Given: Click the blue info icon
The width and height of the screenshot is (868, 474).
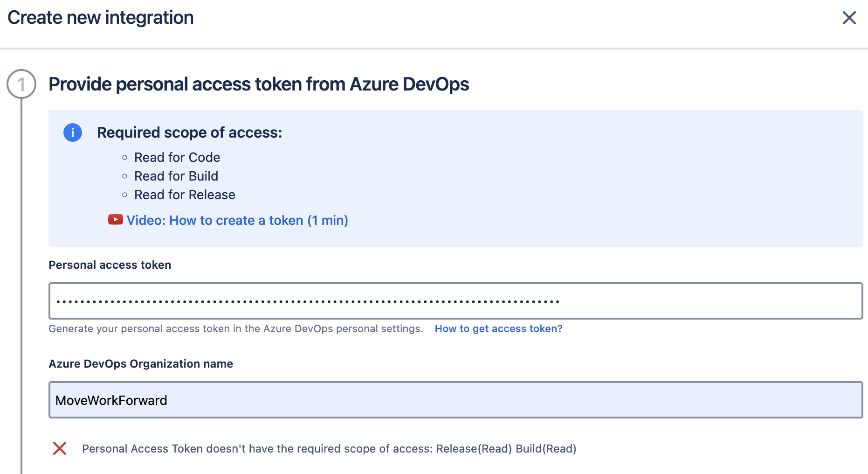Looking at the screenshot, I should pyautogui.click(x=73, y=132).
